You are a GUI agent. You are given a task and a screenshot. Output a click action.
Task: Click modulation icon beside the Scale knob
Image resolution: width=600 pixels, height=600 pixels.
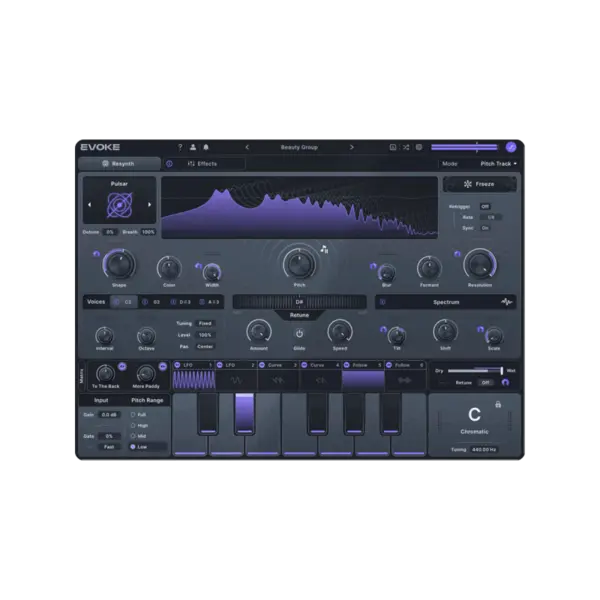click(480, 329)
